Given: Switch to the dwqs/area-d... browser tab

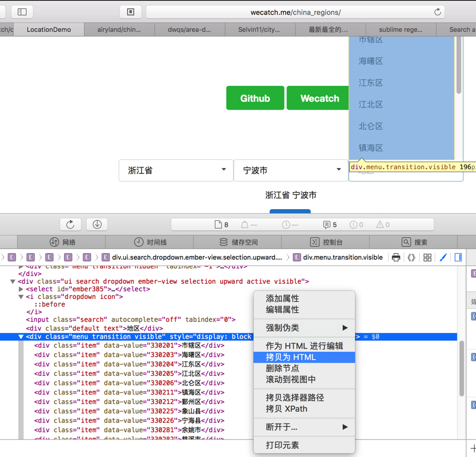Looking at the screenshot, I should [x=190, y=29].
